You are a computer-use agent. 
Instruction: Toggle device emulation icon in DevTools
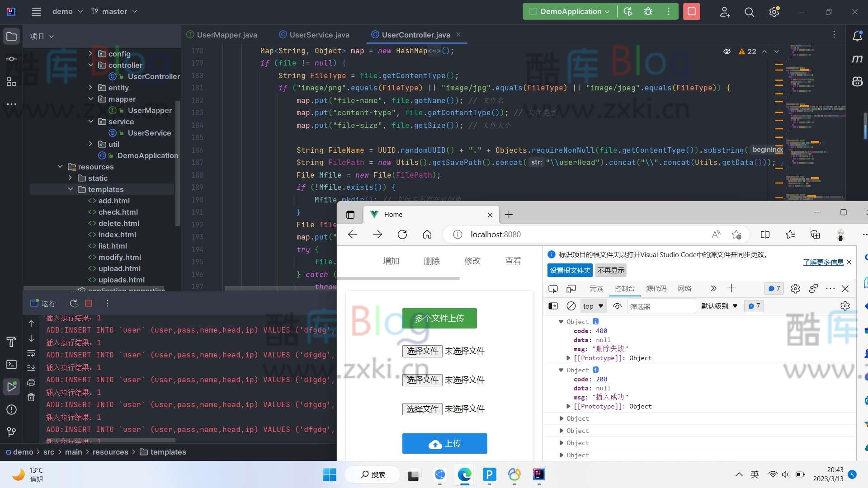[571, 288]
